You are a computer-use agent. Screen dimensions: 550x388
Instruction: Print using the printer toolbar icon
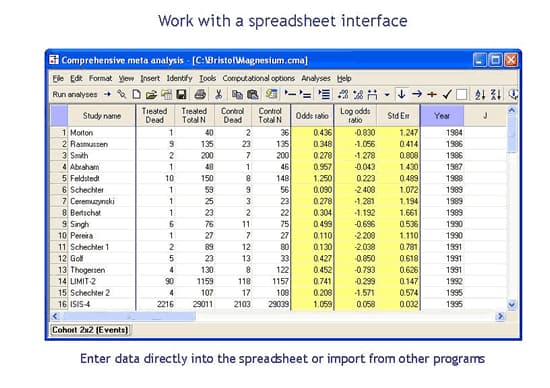pos(200,94)
